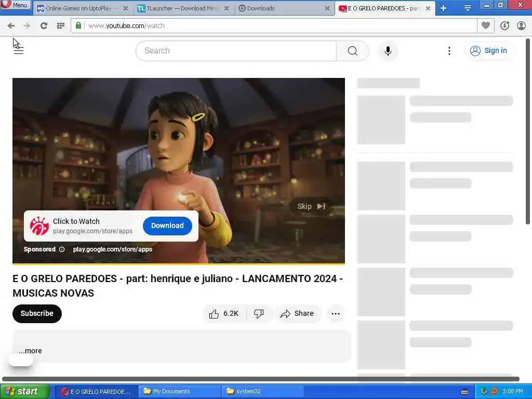Follow play.google.com/store/apps link beside Sponsored
Viewport: 532px width, 399px height.
pyautogui.click(x=113, y=249)
